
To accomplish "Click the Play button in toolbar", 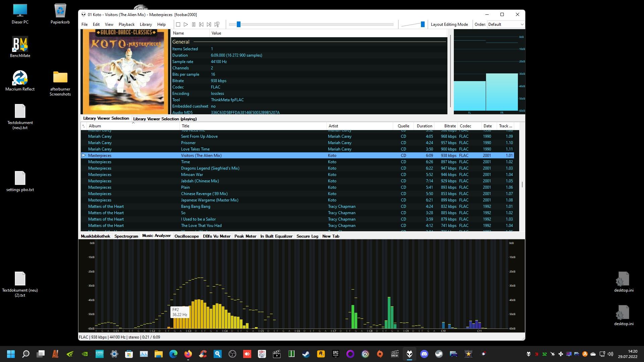I will [x=186, y=24].
